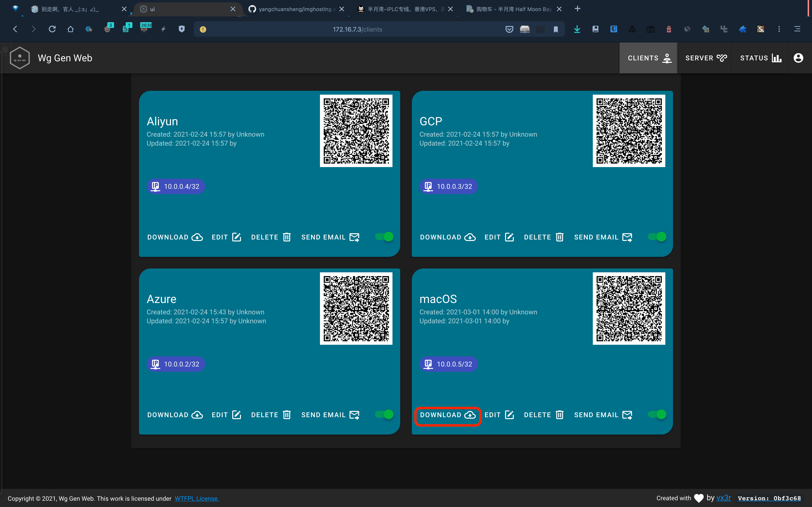
Task: Click the WTFPL License link in footer
Action: 197,499
